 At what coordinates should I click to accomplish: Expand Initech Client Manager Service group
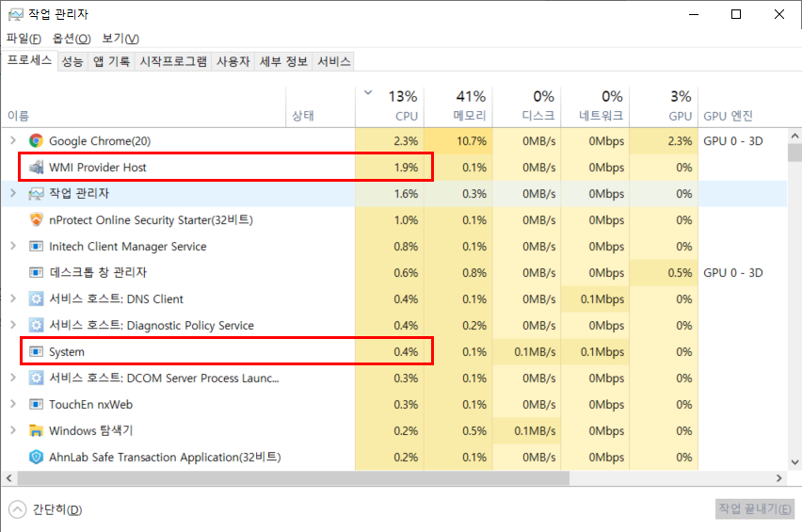[13, 246]
